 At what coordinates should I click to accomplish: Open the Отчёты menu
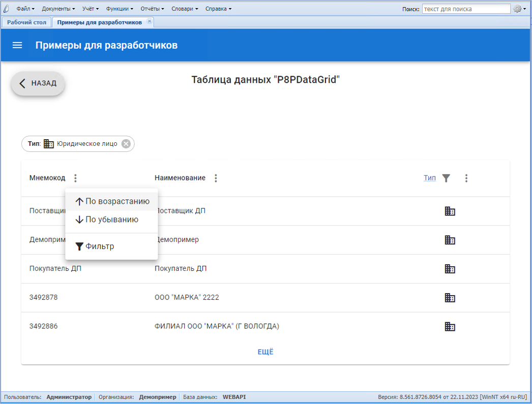click(152, 9)
